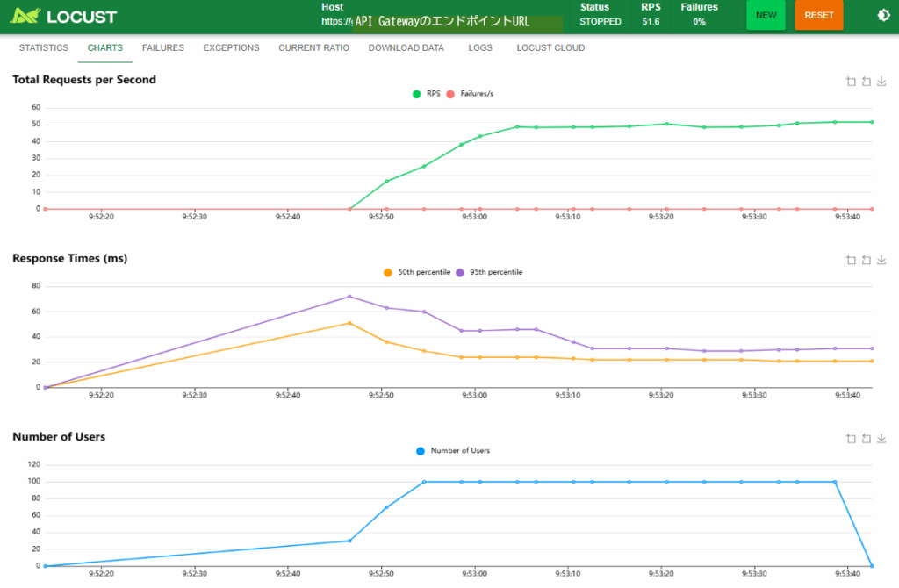Viewport: 899px width, 588px height.
Task: Reset zoom on the Response Times chart
Action: [x=866, y=260]
